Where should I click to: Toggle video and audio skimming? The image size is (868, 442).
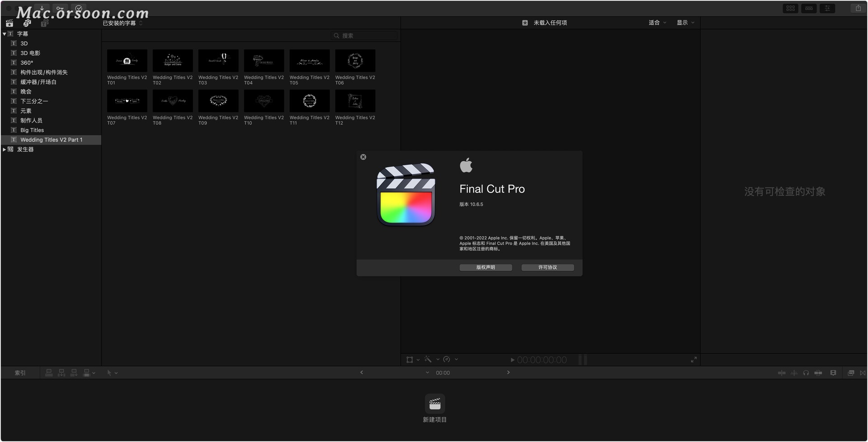(782, 373)
